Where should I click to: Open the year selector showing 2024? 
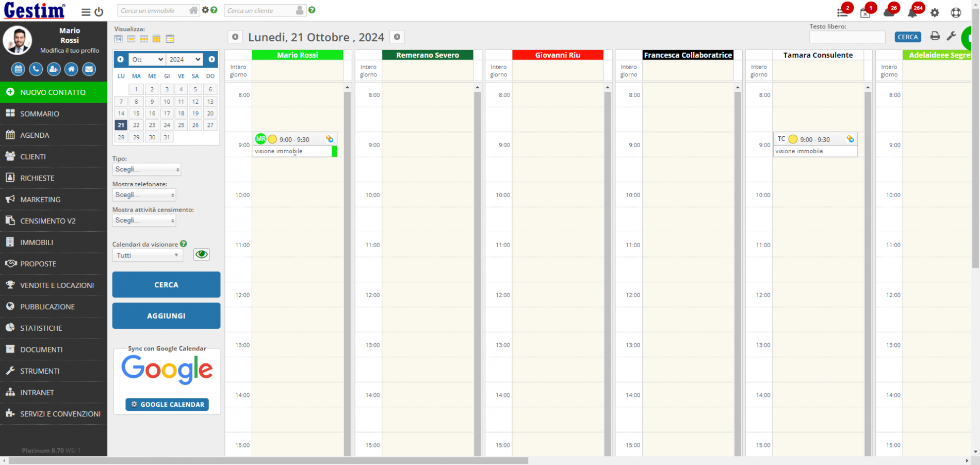tap(184, 59)
